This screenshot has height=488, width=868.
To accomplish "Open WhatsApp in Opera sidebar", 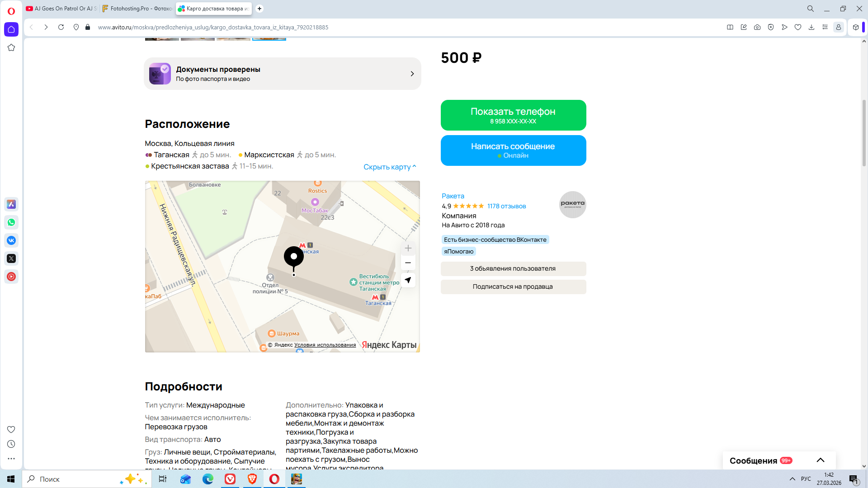I will 11,222.
